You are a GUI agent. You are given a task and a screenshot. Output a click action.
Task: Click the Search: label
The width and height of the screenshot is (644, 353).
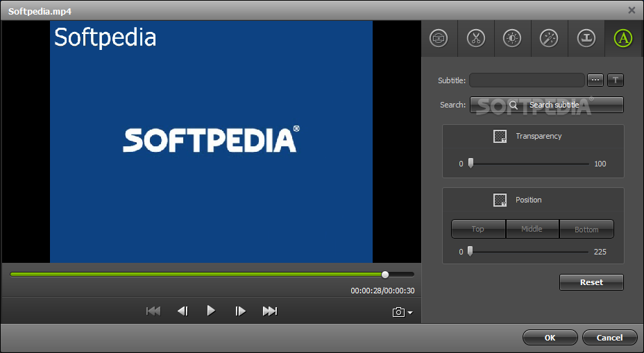453,105
